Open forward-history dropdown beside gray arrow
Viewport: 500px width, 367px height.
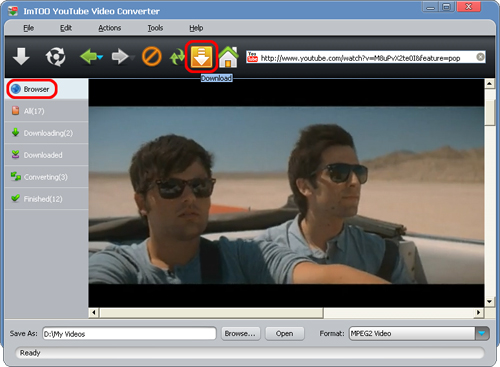pyautogui.click(x=132, y=58)
